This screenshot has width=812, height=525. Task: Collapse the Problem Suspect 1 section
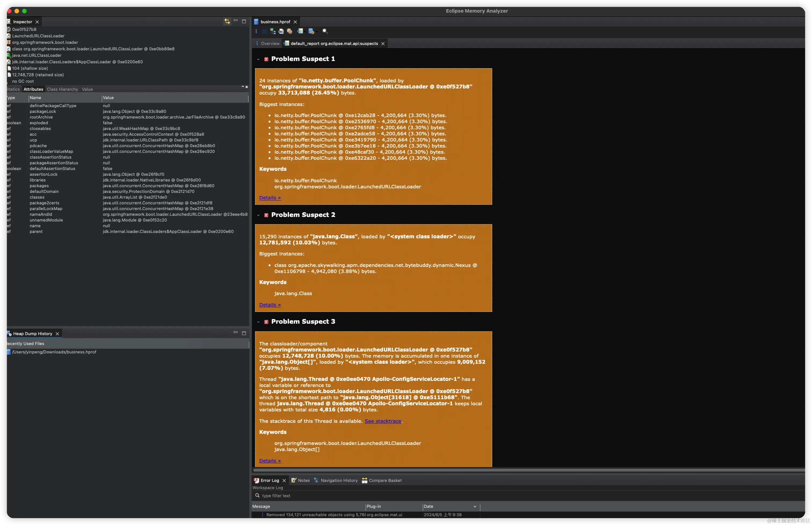[258, 59]
